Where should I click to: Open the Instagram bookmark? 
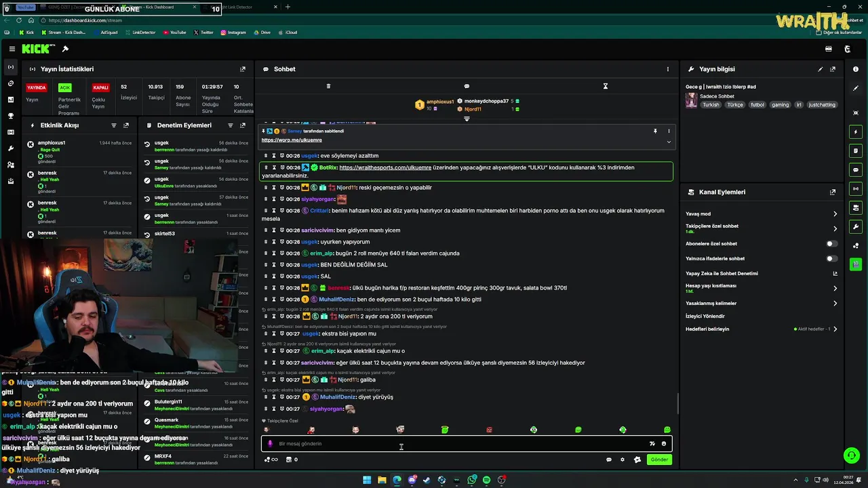tap(233, 33)
